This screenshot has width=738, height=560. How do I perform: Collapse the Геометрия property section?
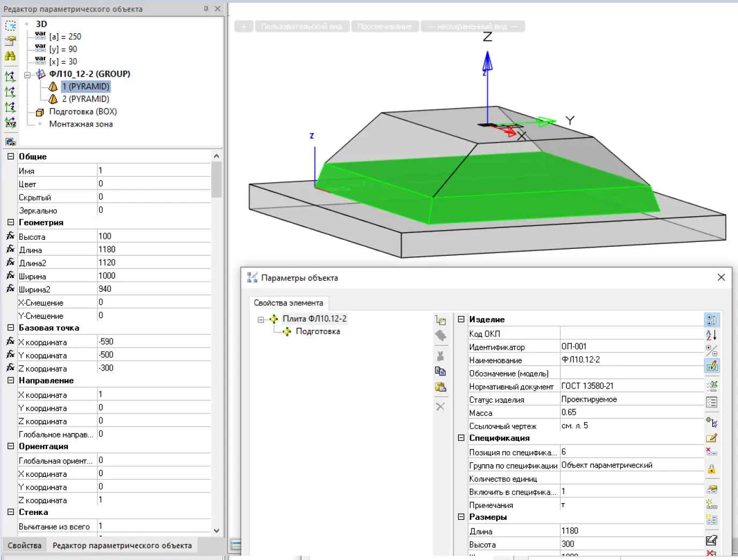11,222
